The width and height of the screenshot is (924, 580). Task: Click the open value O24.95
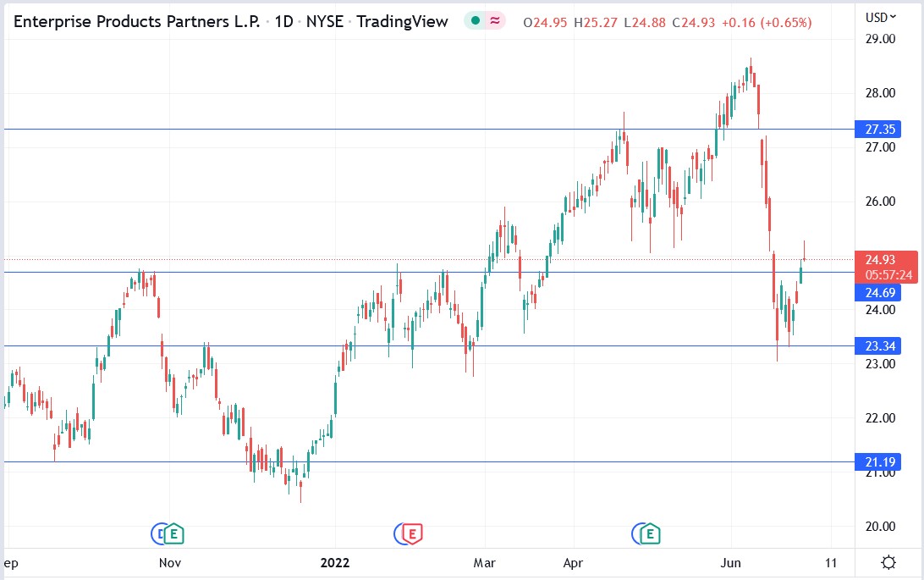pos(545,22)
